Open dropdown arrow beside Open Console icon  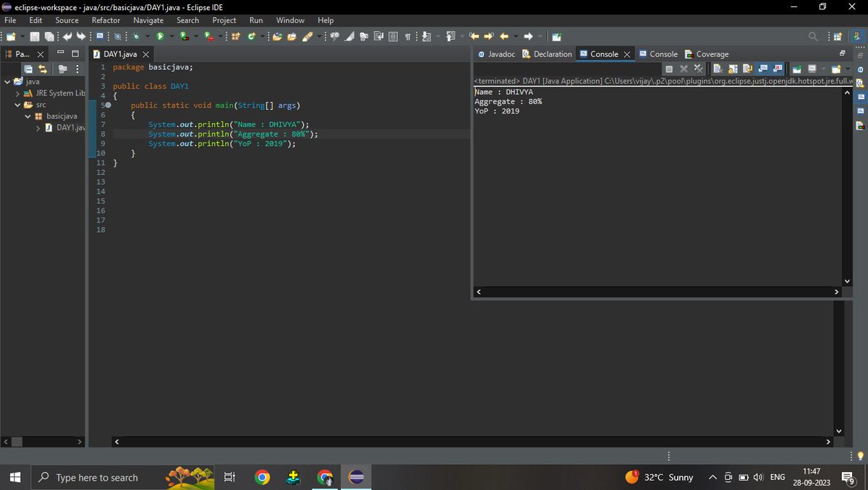847,69
